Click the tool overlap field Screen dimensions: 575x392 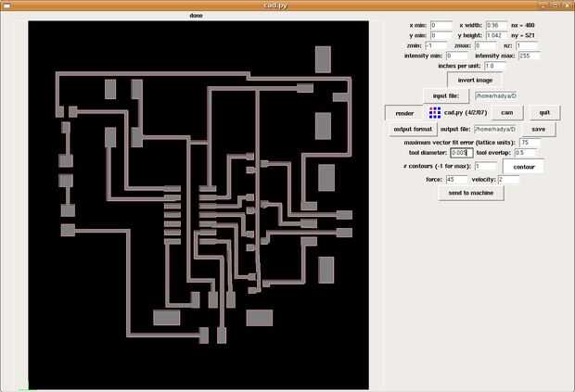pyautogui.click(x=526, y=152)
